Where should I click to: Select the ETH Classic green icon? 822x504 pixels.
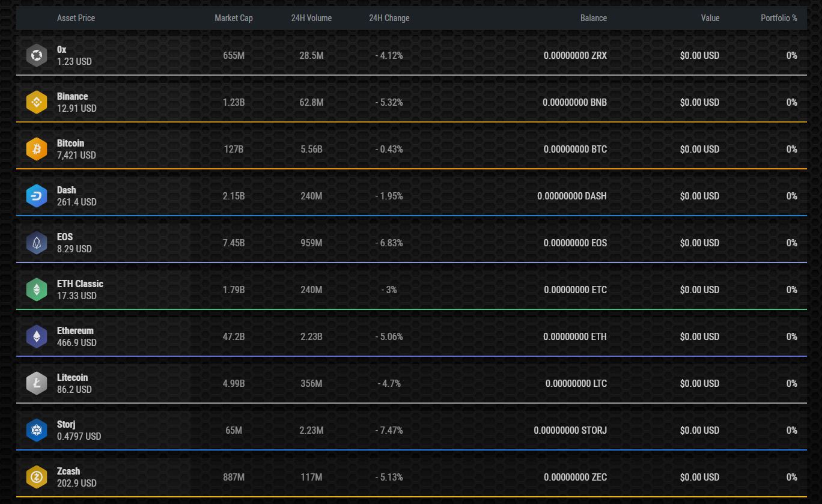pos(37,290)
